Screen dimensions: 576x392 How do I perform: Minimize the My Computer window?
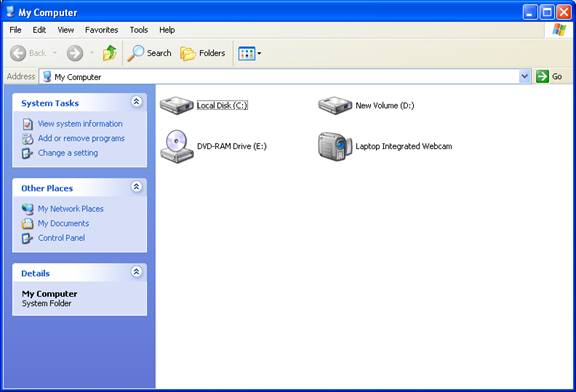[x=529, y=12]
